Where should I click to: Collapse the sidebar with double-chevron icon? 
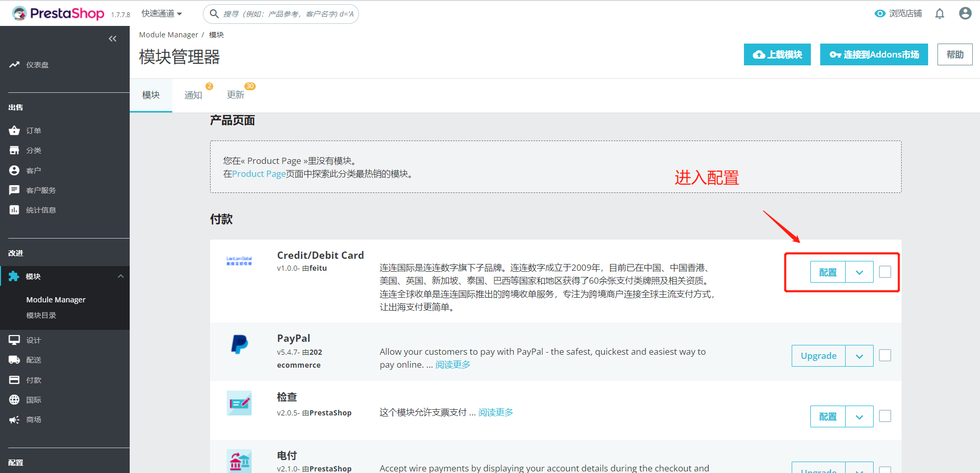point(113,39)
